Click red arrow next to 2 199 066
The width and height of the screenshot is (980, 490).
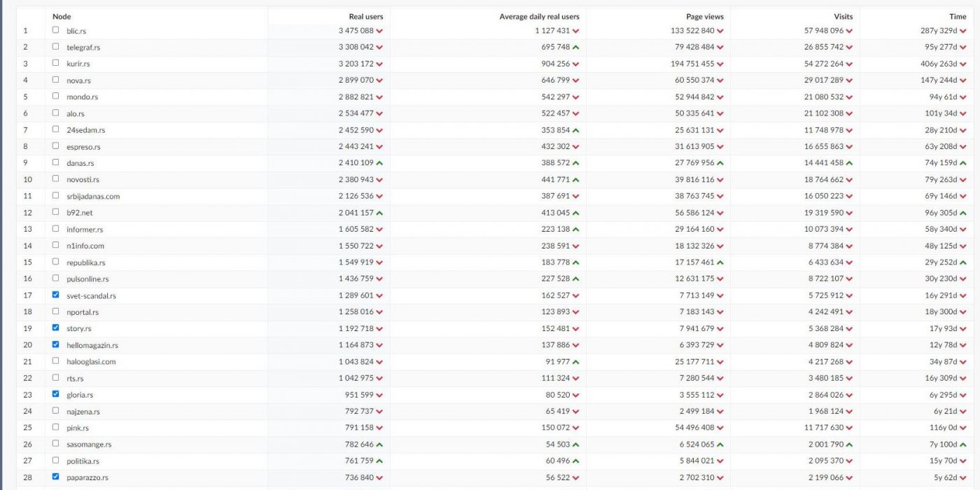tap(849, 478)
